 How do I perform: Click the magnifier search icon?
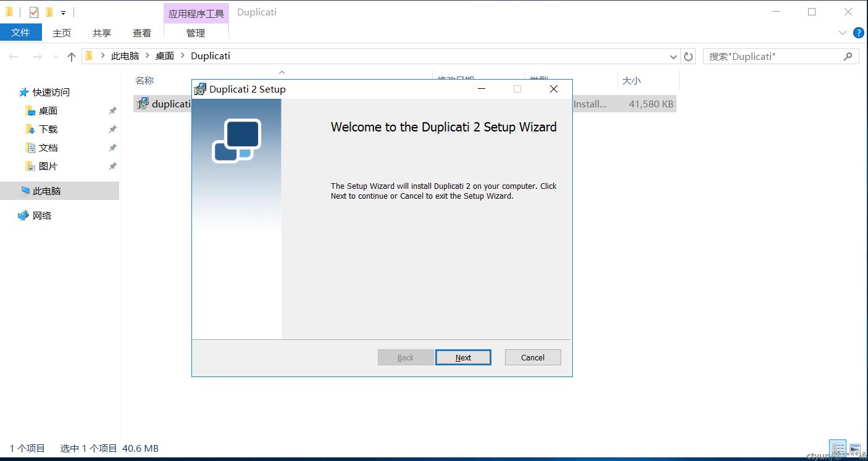pos(848,56)
